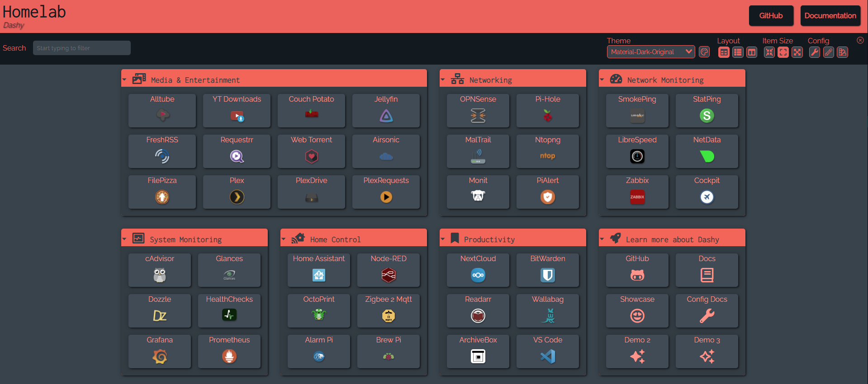Image resolution: width=868 pixels, height=384 pixels.
Task: Open the Showcase tile
Action: click(637, 310)
